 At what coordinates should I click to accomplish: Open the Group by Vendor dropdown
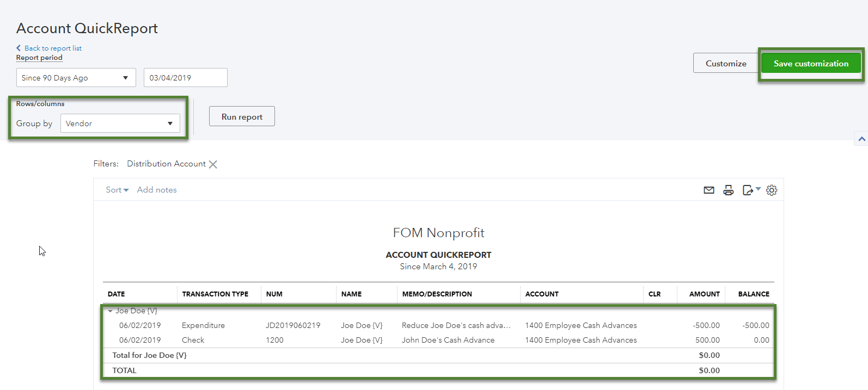tap(120, 123)
